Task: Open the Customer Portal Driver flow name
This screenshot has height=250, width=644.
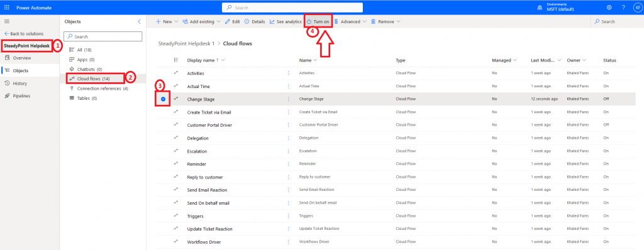Action: point(209,125)
